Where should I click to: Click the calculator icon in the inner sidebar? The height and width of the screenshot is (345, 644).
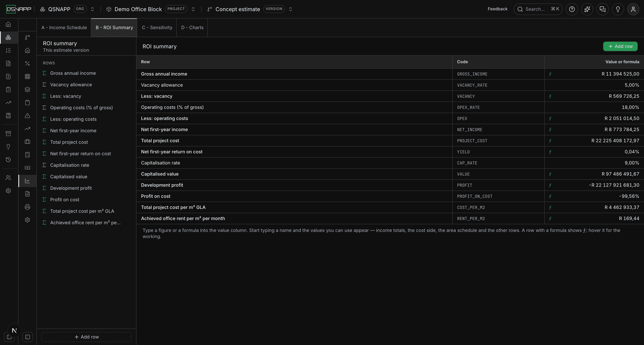27,155
